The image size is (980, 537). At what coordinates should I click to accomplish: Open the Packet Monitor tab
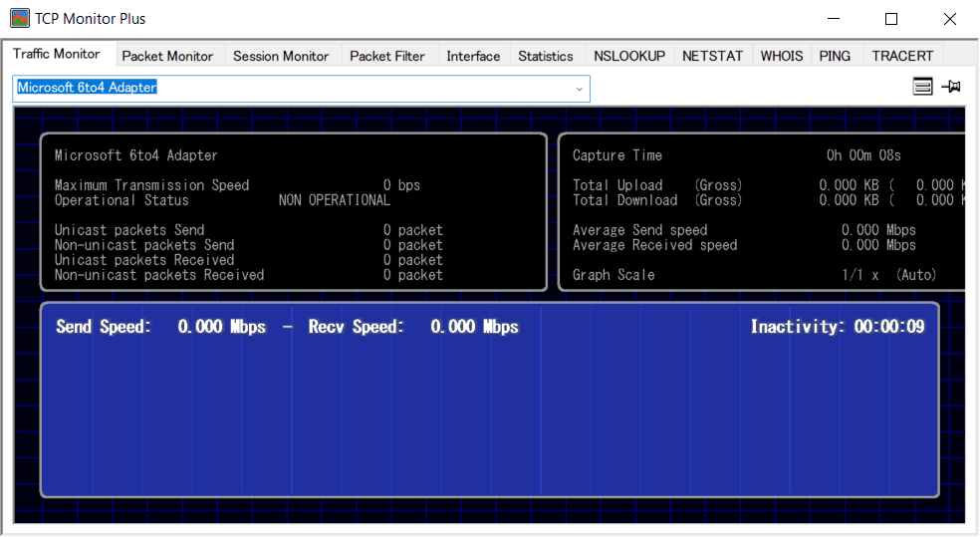tap(167, 56)
